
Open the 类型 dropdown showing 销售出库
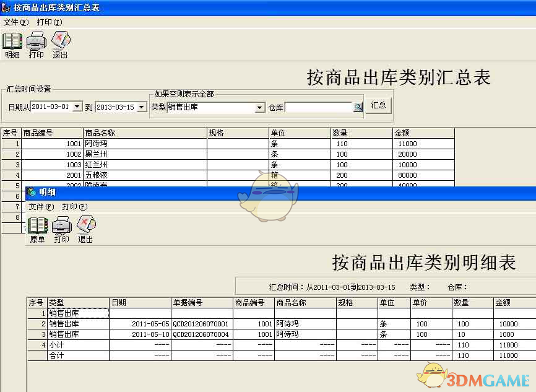[260, 107]
